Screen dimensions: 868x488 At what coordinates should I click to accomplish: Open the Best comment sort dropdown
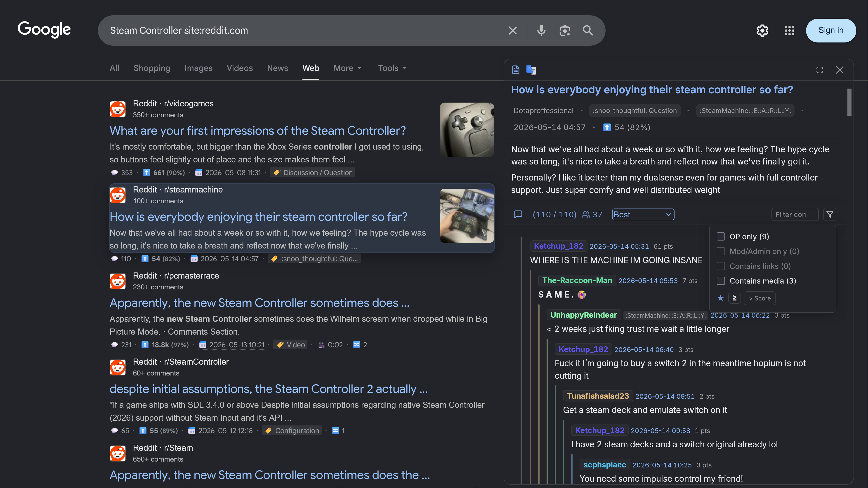tap(643, 215)
